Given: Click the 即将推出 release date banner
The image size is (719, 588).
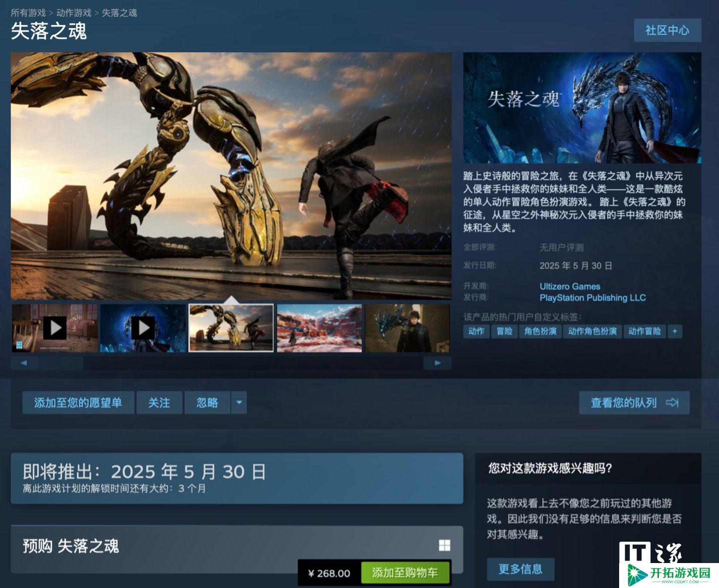Looking at the screenshot, I should pos(237,478).
